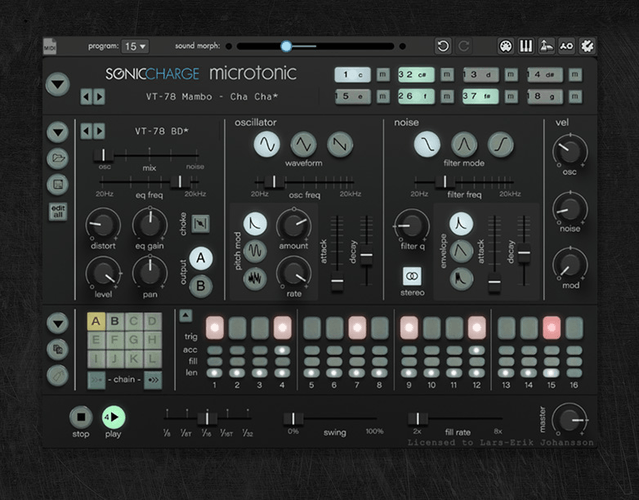Image resolution: width=639 pixels, height=500 pixels.
Task: Select the triangle oscillator waveform
Action: [x=304, y=144]
